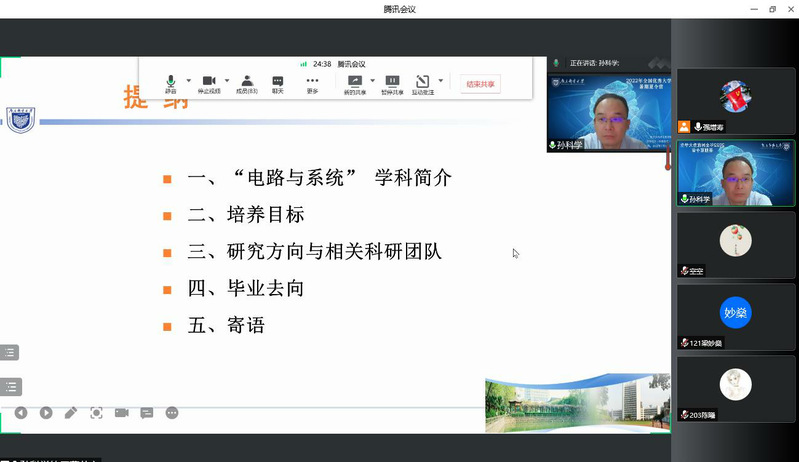Open the chat (聊天) panel
This screenshot has height=462, width=799.
point(278,83)
